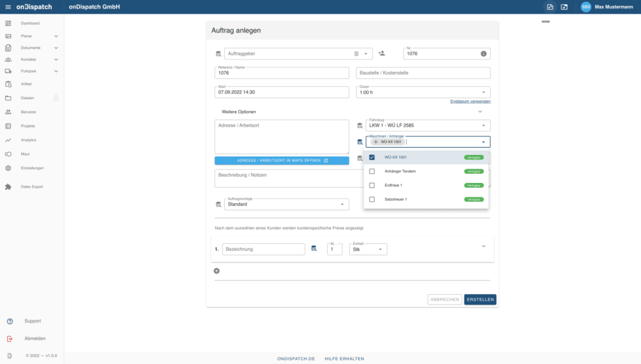Click the Enddatum verwenden link

click(x=470, y=101)
